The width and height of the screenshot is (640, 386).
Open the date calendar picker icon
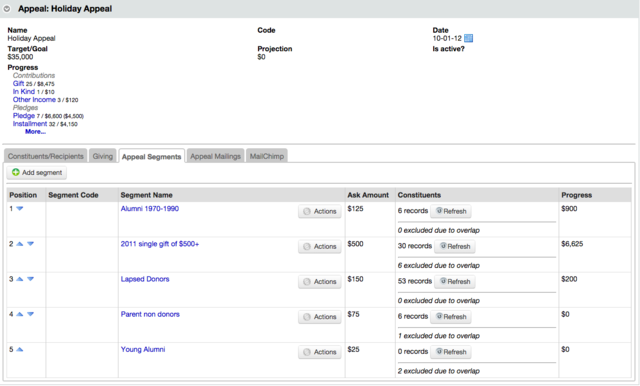coord(469,38)
